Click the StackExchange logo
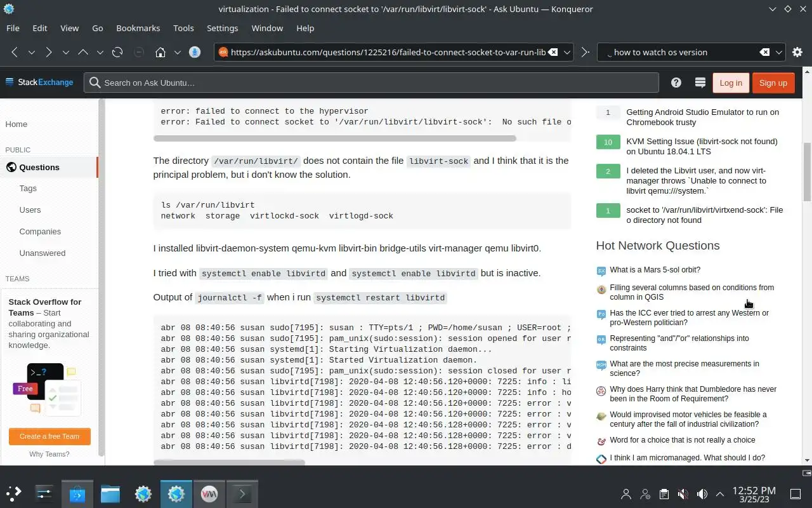Image resolution: width=812 pixels, height=508 pixels. 39,83
